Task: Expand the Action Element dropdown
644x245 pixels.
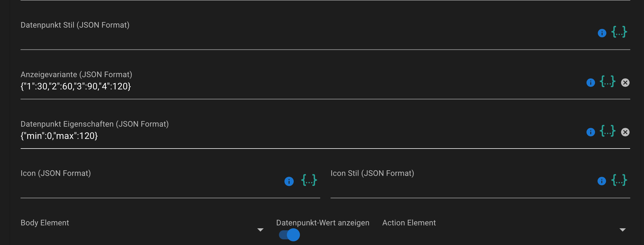Action: click(622, 230)
